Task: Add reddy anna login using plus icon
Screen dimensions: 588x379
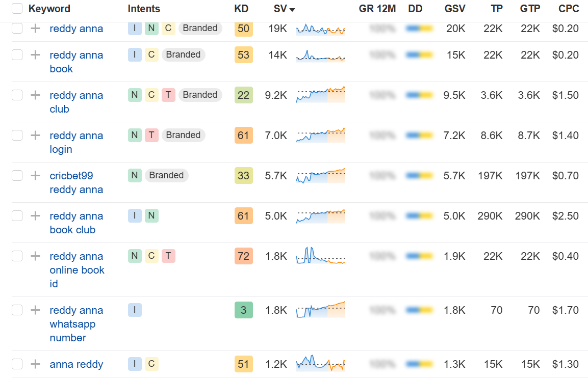Action: coord(35,135)
